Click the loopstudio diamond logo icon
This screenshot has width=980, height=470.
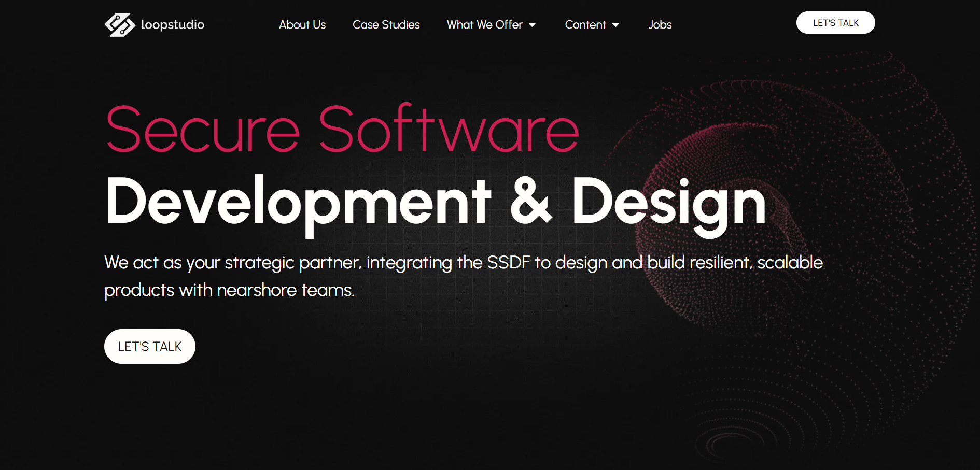coord(120,25)
